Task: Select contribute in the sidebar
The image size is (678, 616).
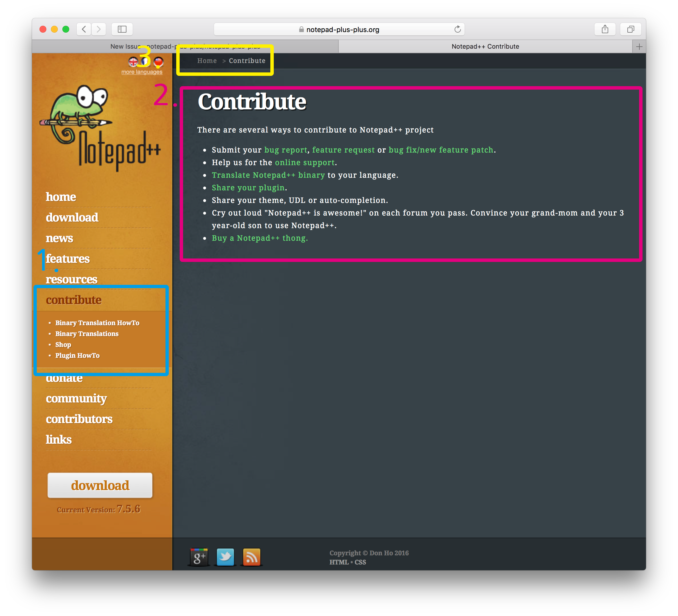Action: 74,300
